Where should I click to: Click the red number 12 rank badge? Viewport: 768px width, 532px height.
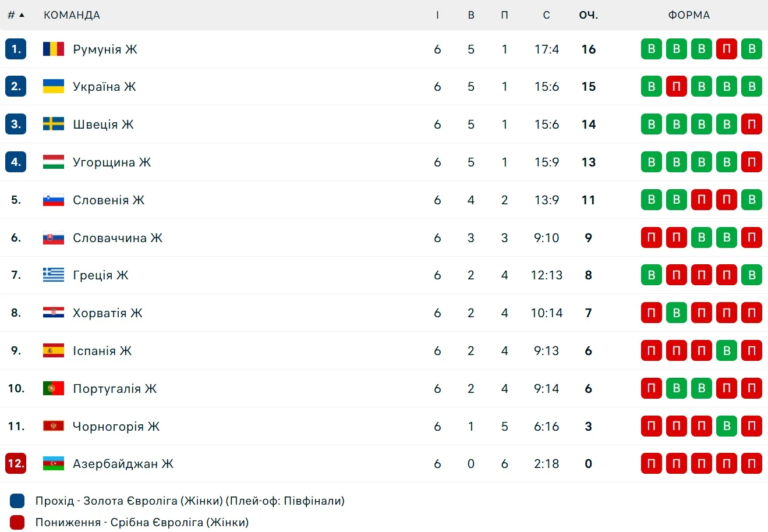16,464
